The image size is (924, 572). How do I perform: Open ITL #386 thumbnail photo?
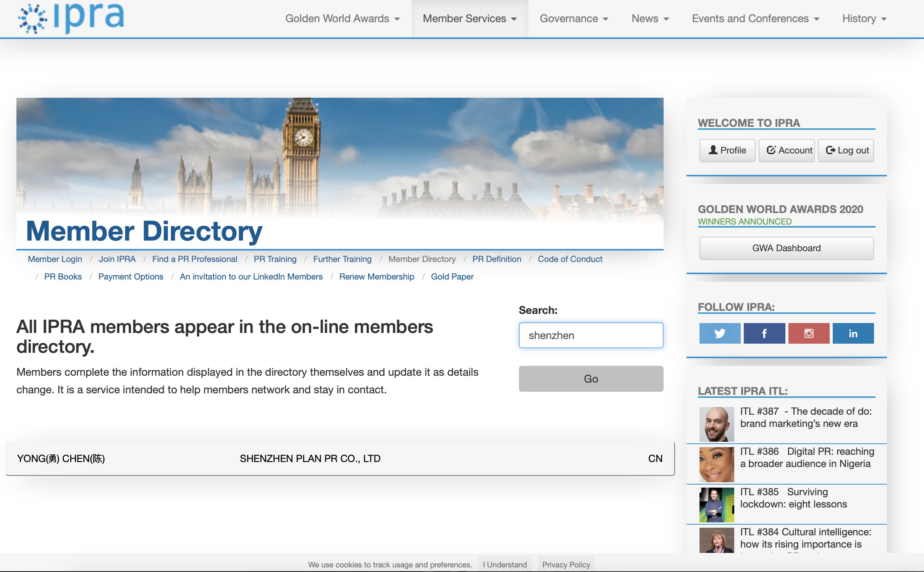[x=717, y=464]
